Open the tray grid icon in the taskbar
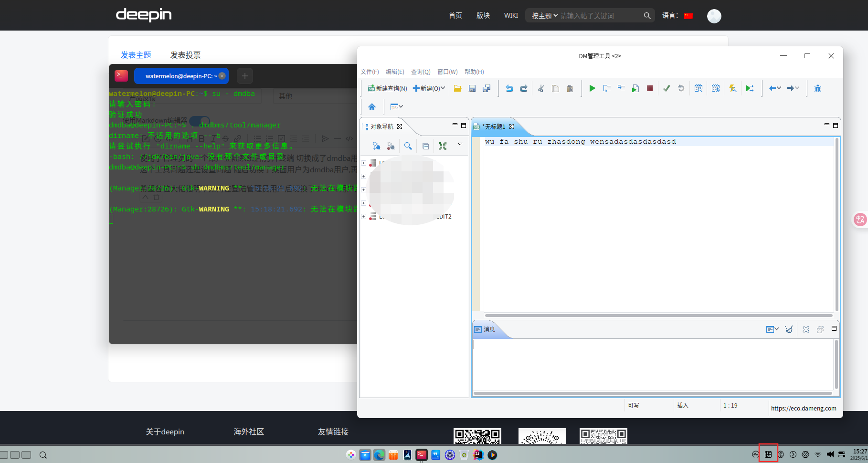 pos(768,454)
